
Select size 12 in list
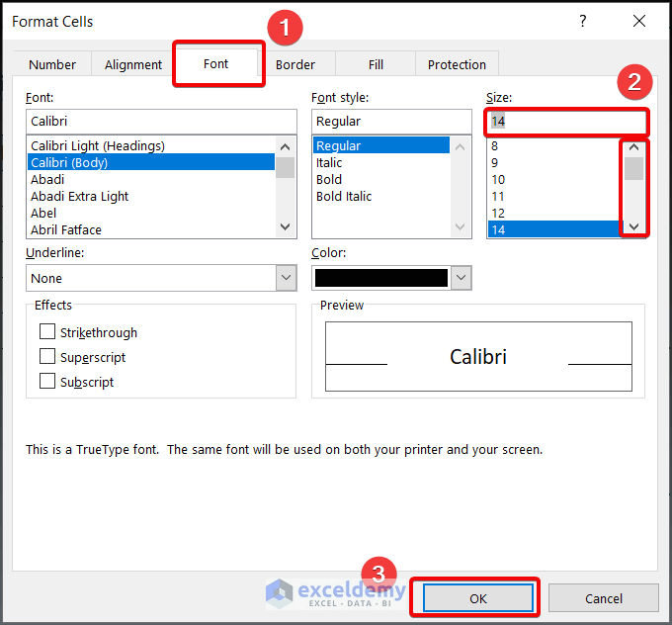coord(554,213)
